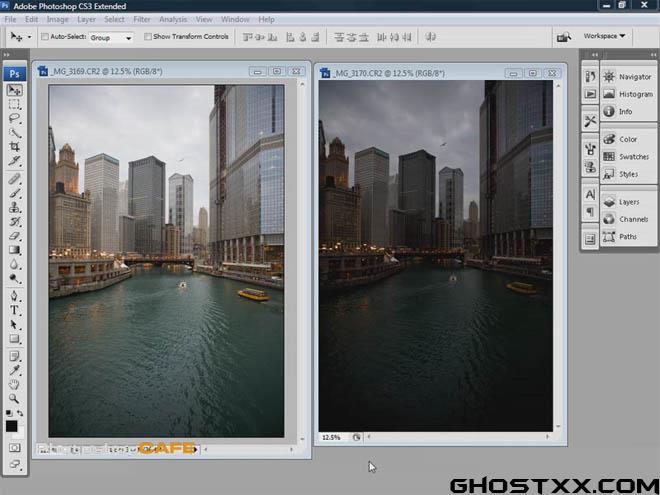Click the _MG_3170.CR2 window title bar
The image size is (660, 495).
point(440,73)
